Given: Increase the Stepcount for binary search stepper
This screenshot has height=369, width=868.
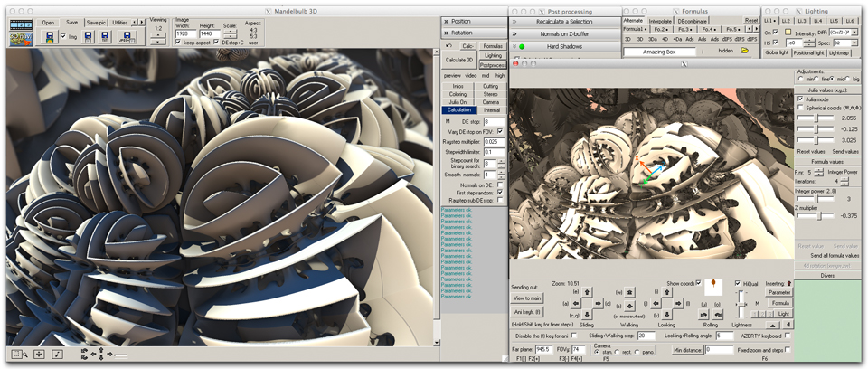Looking at the screenshot, I should 502,161.
